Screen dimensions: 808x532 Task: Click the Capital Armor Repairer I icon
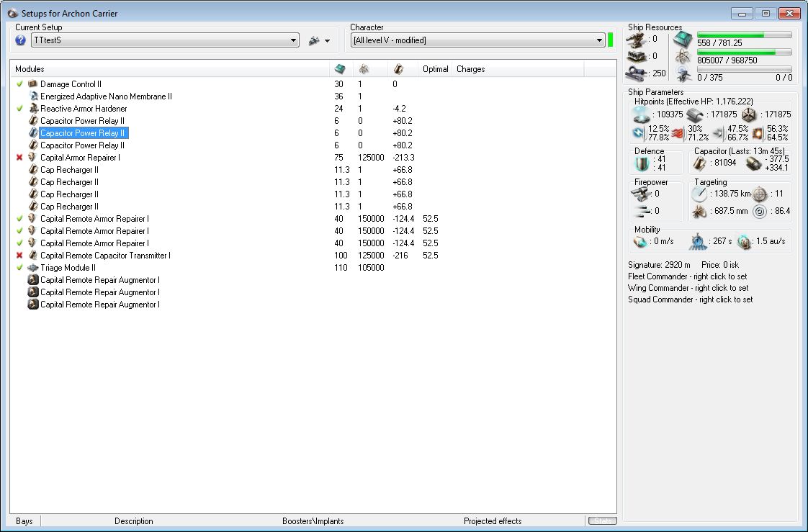click(33, 158)
